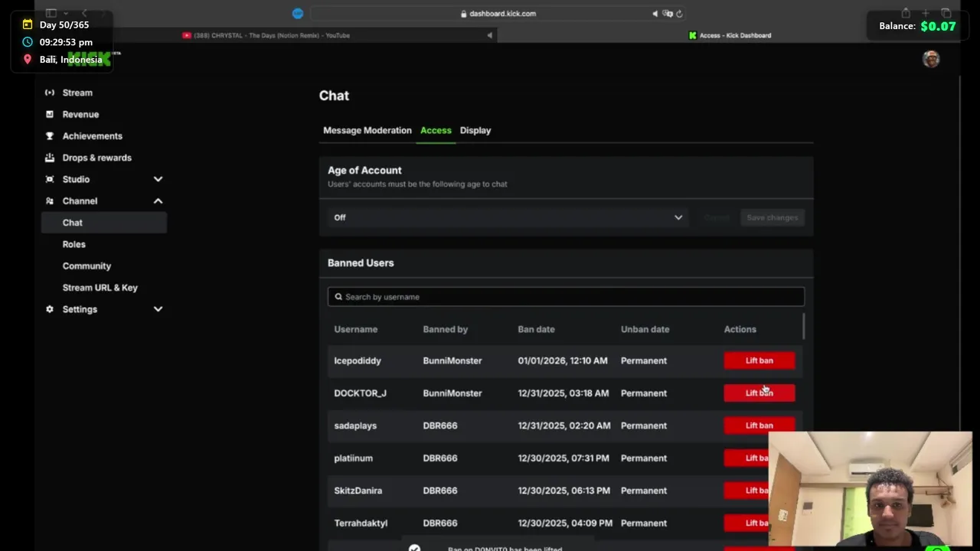Lift ban for user sadaplays
Screen dimensions: 980x551
[x=759, y=425]
